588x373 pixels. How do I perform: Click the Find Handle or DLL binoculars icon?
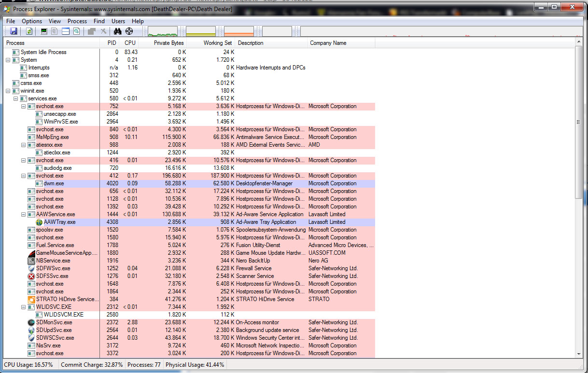pyautogui.click(x=117, y=31)
